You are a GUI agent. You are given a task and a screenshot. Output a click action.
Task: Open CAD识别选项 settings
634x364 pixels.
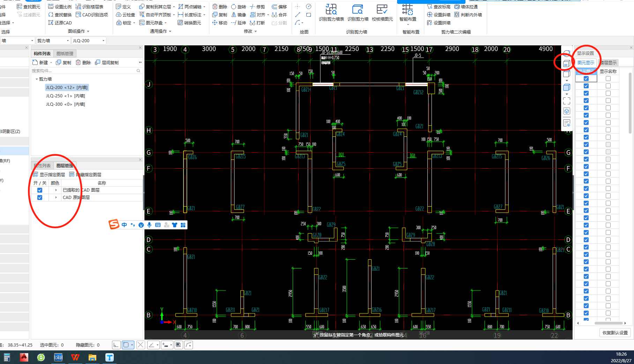pos(92,15)
